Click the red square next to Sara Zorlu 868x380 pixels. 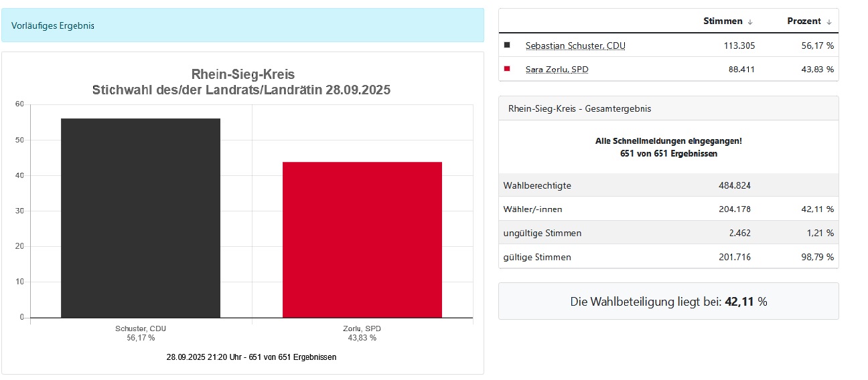[507, 69]
